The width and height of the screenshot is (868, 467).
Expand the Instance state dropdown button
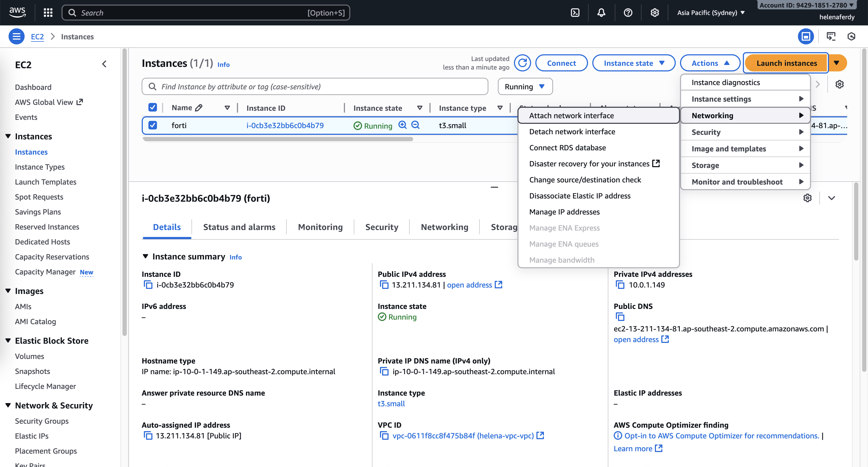click(633, 63)
